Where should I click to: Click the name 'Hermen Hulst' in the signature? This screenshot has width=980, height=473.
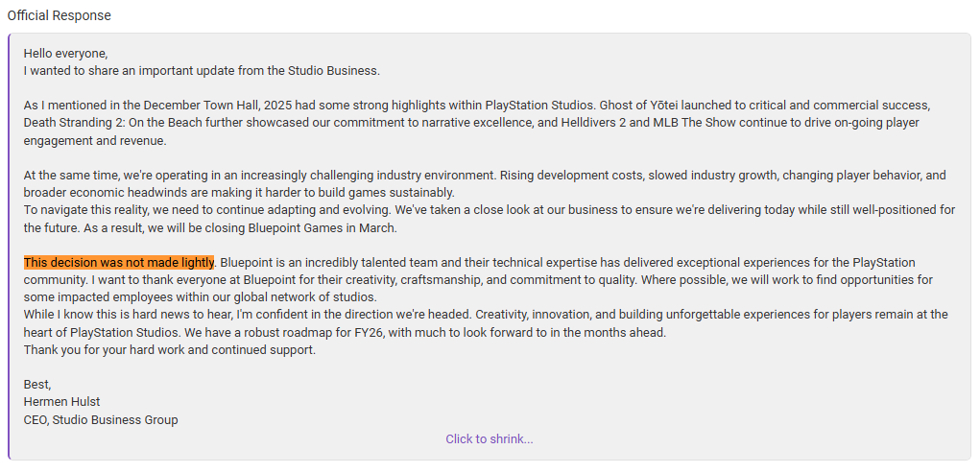[x=61, y=402]
